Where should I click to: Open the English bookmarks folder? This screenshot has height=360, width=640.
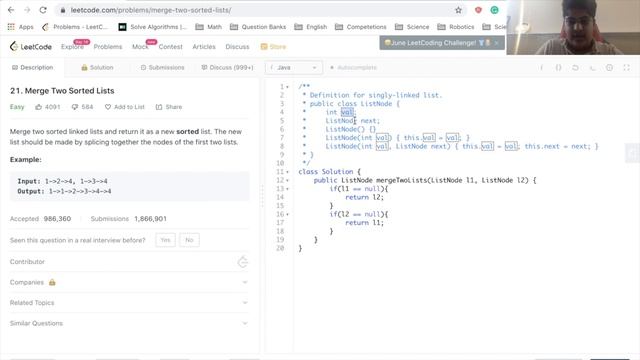pyautogui.click(x=311, y=27)
